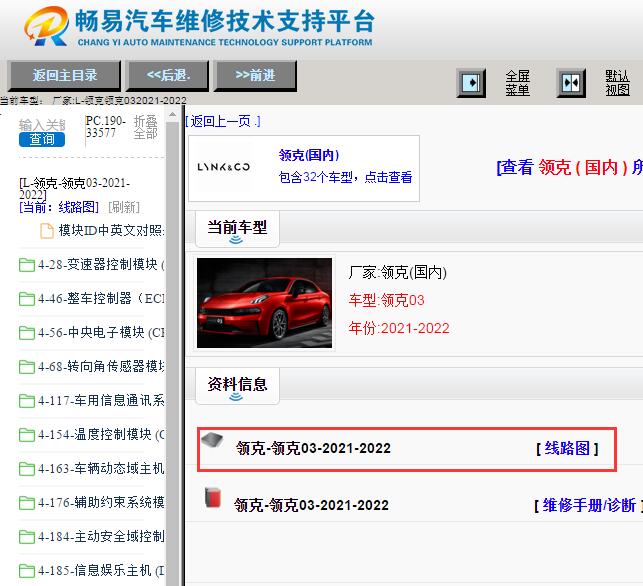
Task: Click the folder icon for 4-28-变速器控制模块
Action: point(27,265)
